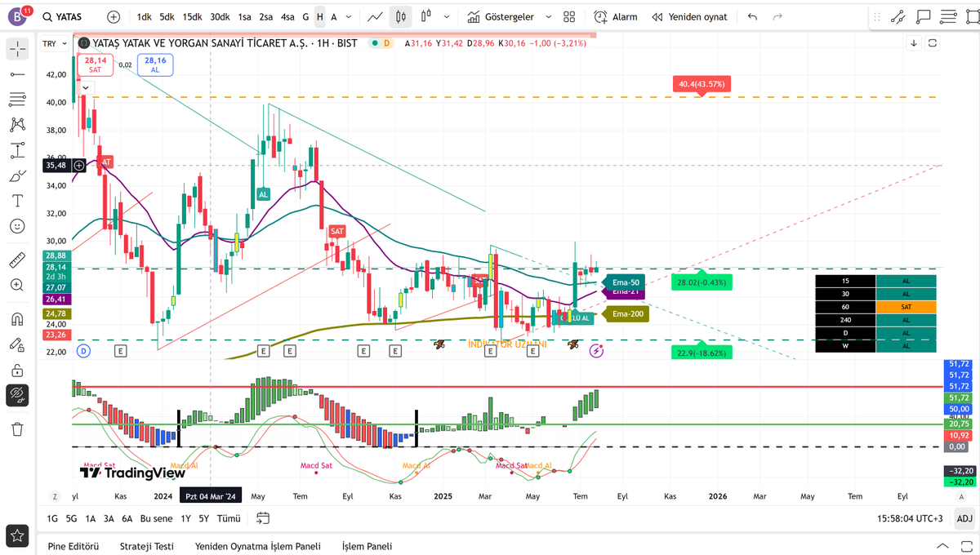Select the floating toolbar's callout comment tool
980x555 pixels.
point(924,16)
